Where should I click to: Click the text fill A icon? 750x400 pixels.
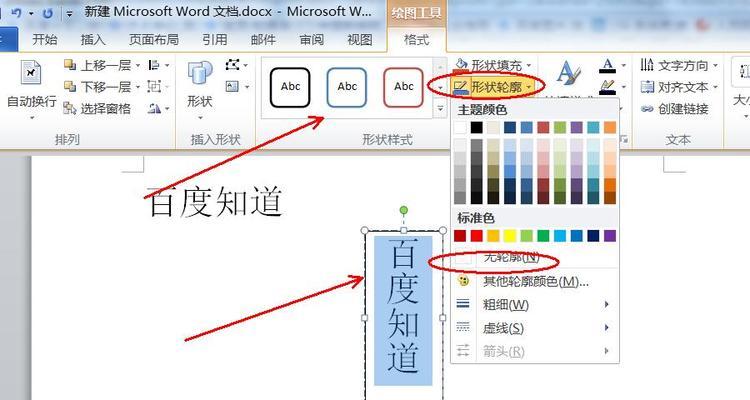tap(607, 65)
